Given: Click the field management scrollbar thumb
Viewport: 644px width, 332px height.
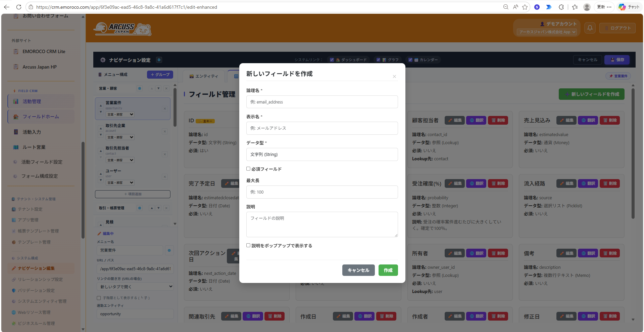Looking at the screenshot, I should [633, 153].
